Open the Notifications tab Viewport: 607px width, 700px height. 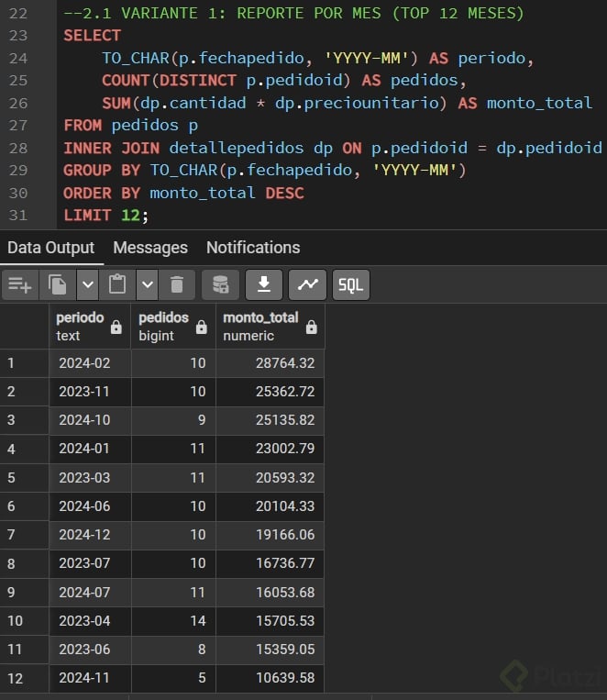tap(253, 248)
